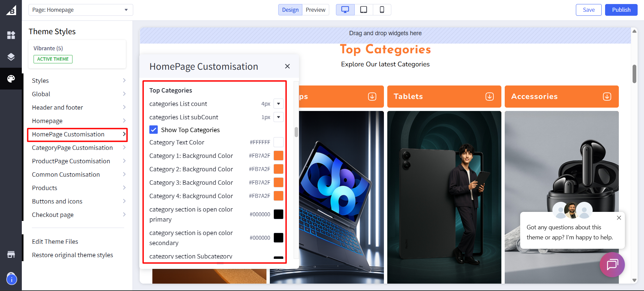Expand the Products section
The width and height of the screenshot is (644, 291).
79,188
